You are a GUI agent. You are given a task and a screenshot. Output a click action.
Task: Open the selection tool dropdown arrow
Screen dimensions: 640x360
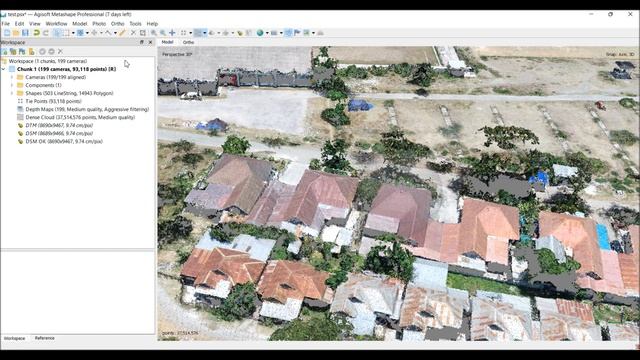(x=73, y=33)
